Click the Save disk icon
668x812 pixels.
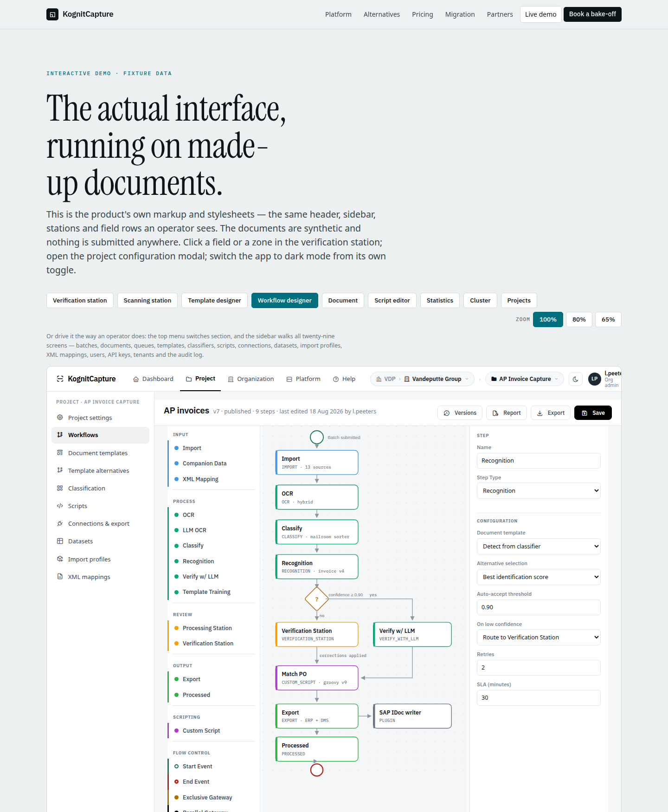click(584, 413)
